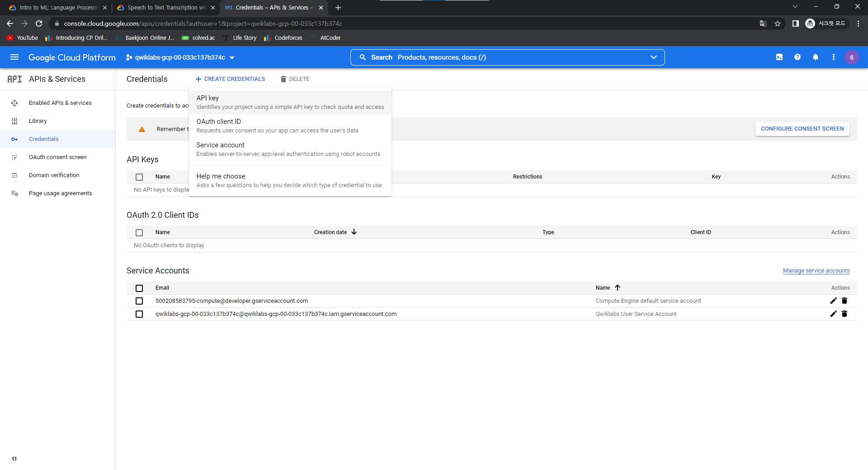
Task: Reload the page with the browser refresh icon
Action: 39,23
